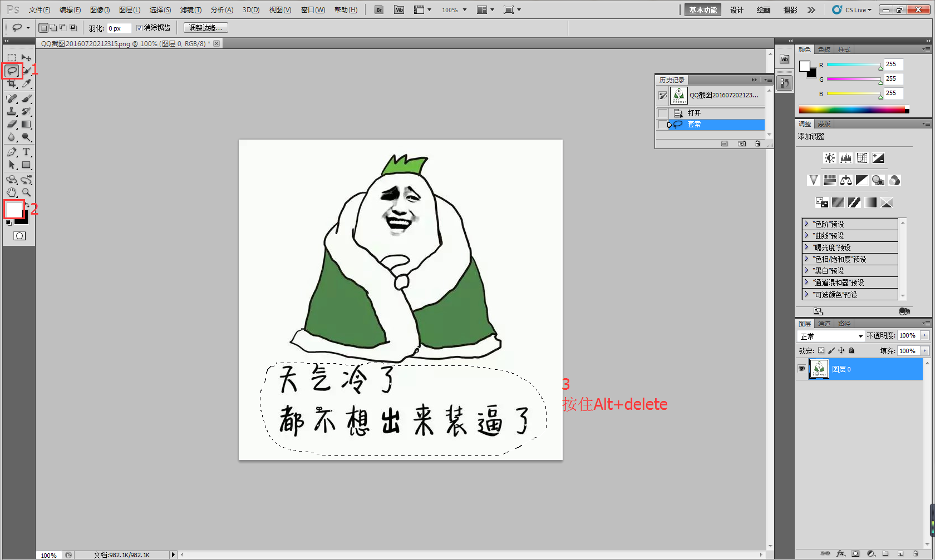Screen dimensions: 935x560
Task: Add a Levels adjustment
Action: [x=846, y=158]
